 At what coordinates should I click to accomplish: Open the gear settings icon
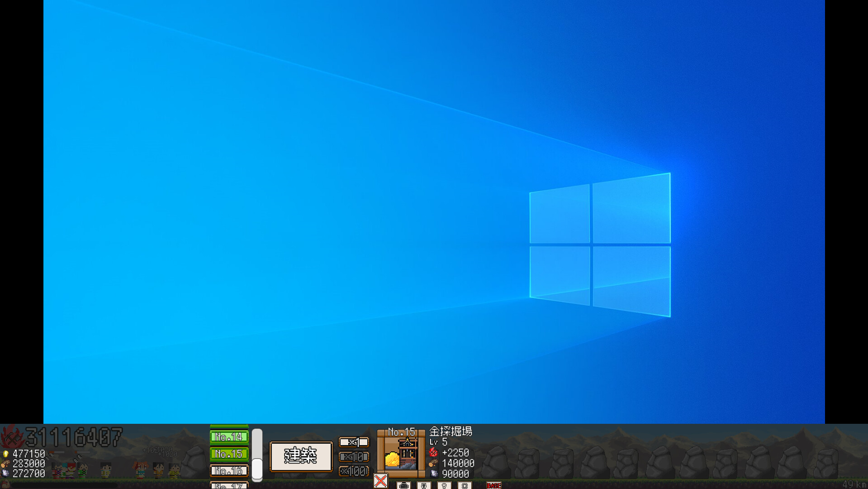(465, 485)
